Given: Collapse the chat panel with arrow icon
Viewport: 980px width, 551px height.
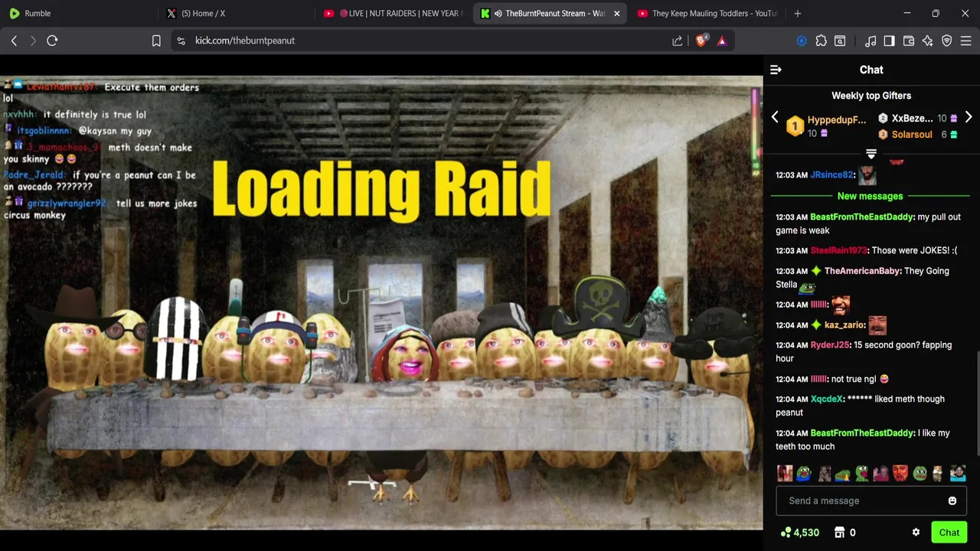Looking at the screenshot, I should tap(776, 70).
